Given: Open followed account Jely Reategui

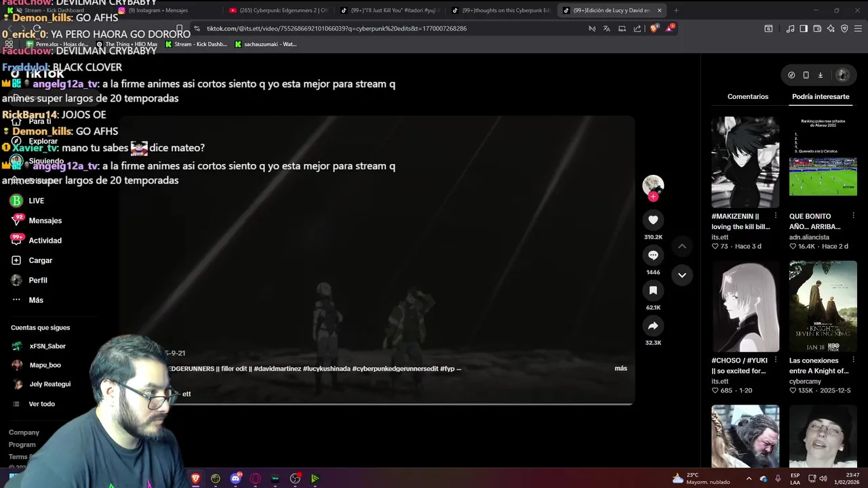Looking at the screenshot, I should [x=41, y=384].
